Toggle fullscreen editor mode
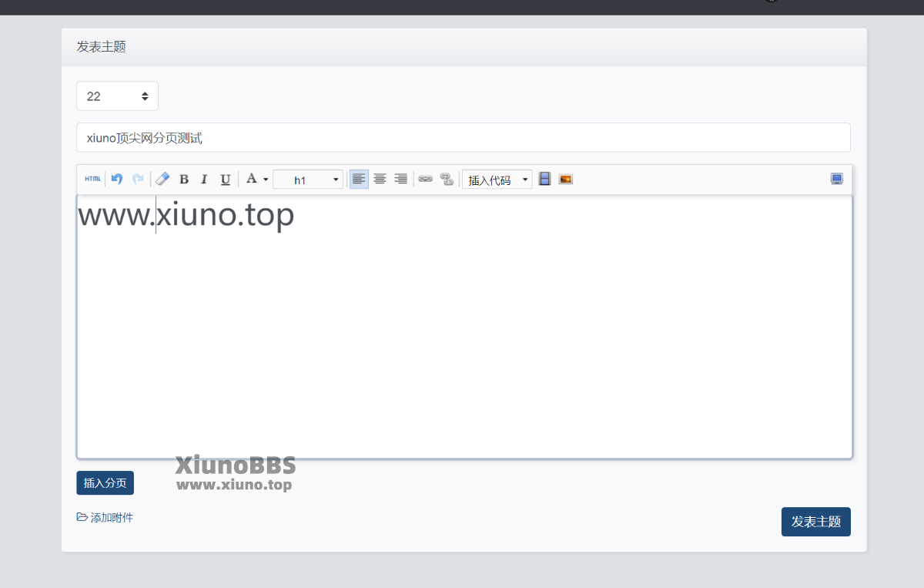The width and height of the screenshot is (924, 588). (837, 179)
